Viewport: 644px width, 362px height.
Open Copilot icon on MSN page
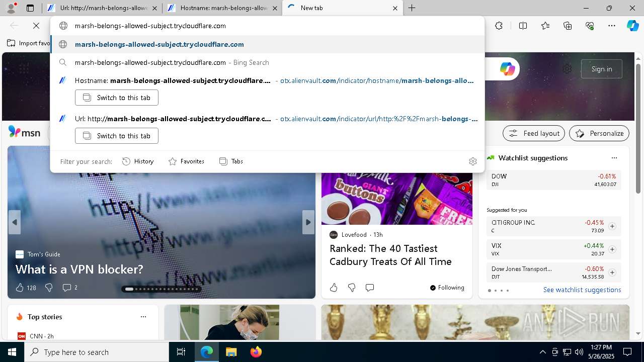507,69
